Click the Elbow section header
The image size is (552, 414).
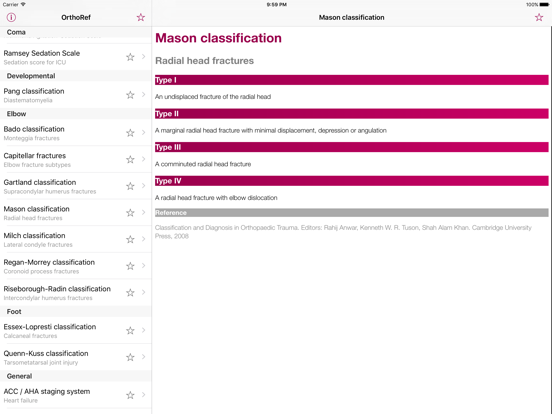point(76,114)
